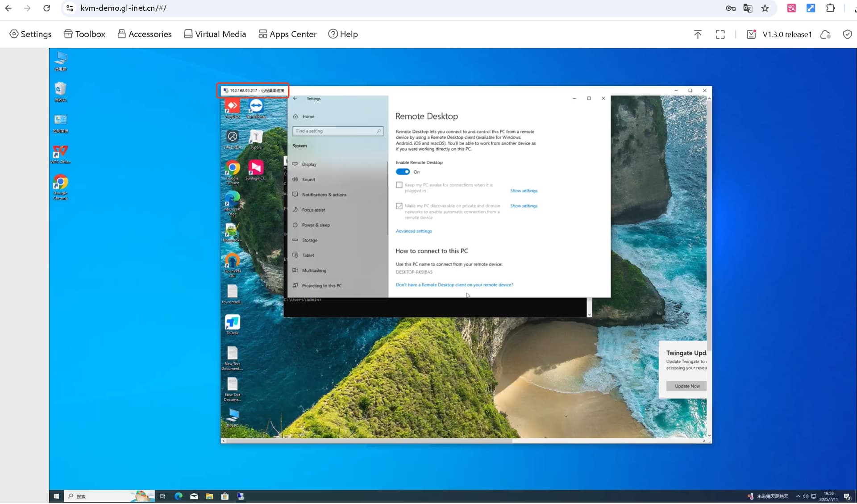The height and width of the screenshot is (504, 857).
Task: Open Microsoft Store from the taskbar
Action: pos(225,496)
